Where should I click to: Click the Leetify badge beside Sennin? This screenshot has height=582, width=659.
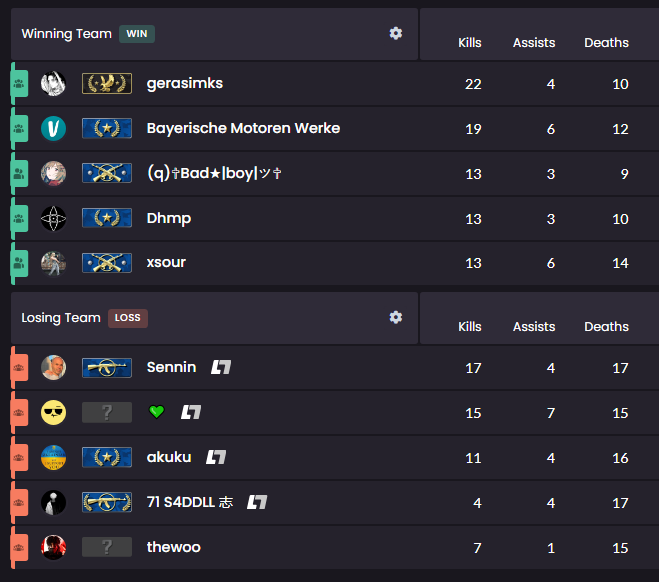click(x=221, y=367)
